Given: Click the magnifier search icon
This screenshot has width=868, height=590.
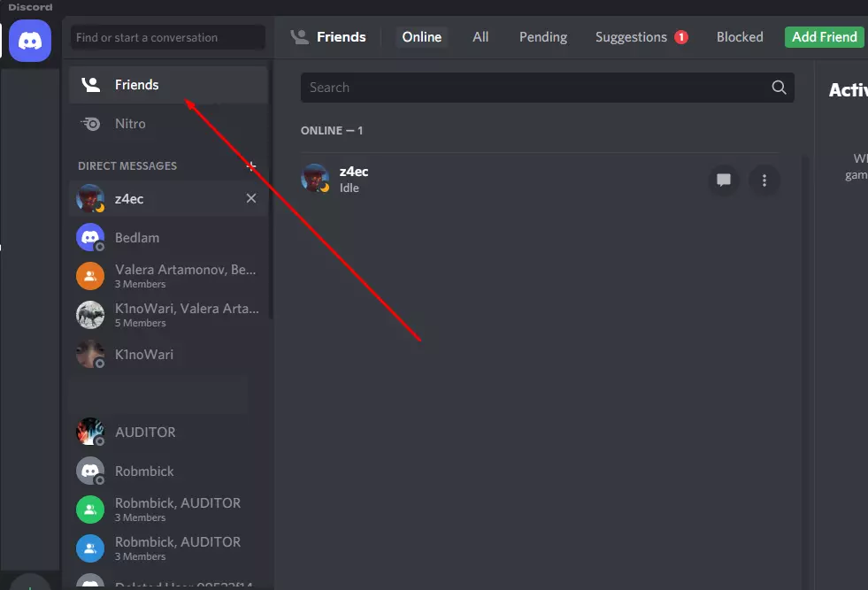Looking at the screenshot, I should tap(779, 88).
